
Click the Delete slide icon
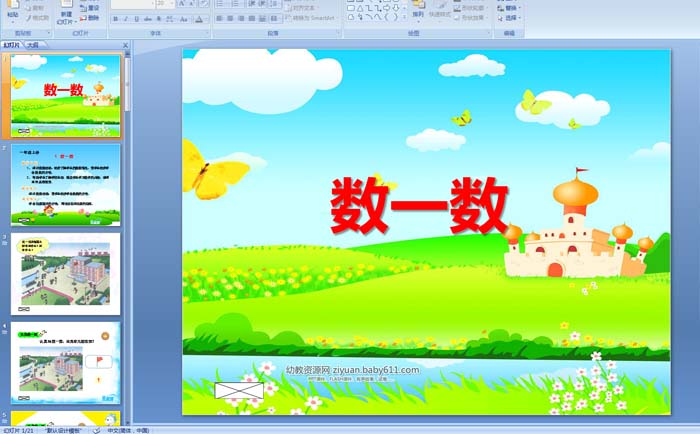pyautogui.click(x=92, y=17)
